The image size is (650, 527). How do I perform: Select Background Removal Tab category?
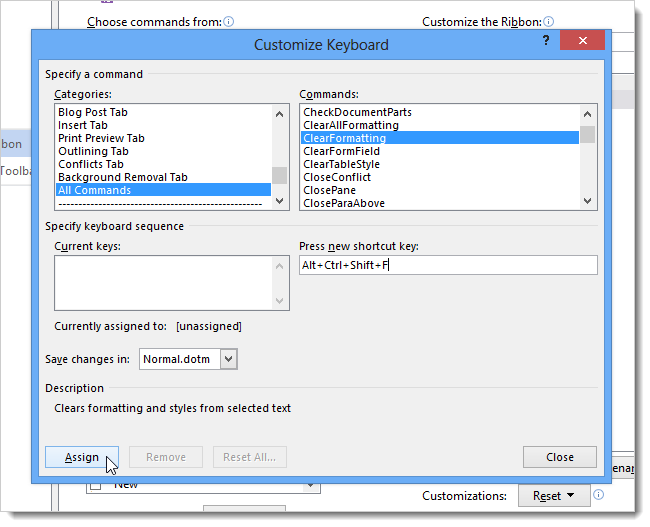click(x=163, y=177)
